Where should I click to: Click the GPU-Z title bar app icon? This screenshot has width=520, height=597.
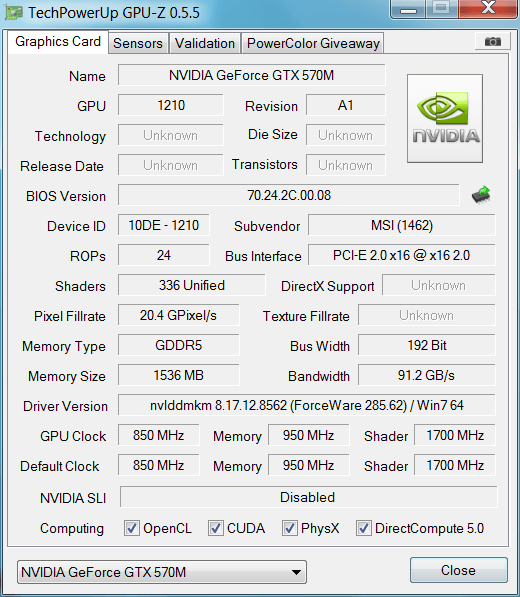[x=14, y=13]
